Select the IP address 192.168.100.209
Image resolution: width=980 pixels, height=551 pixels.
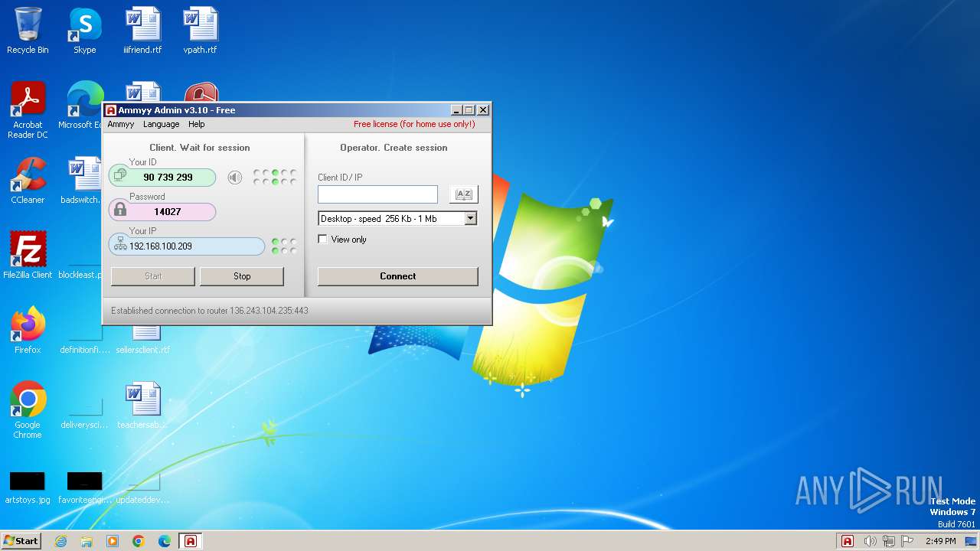click(161, 246)
